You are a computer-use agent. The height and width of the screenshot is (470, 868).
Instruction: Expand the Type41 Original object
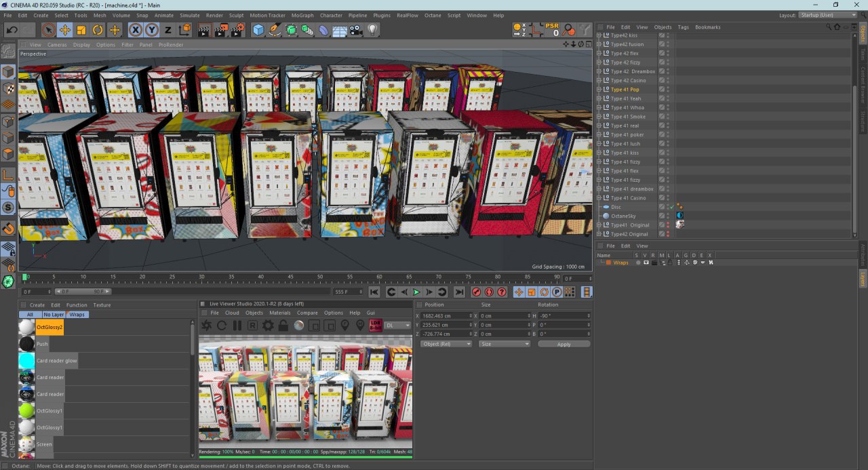[599, 225]
